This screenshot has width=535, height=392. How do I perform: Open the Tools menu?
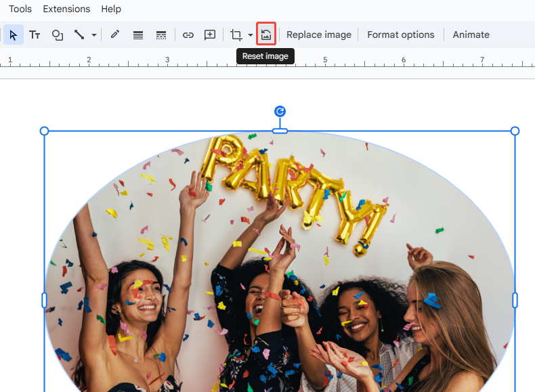tap(20, 9)
